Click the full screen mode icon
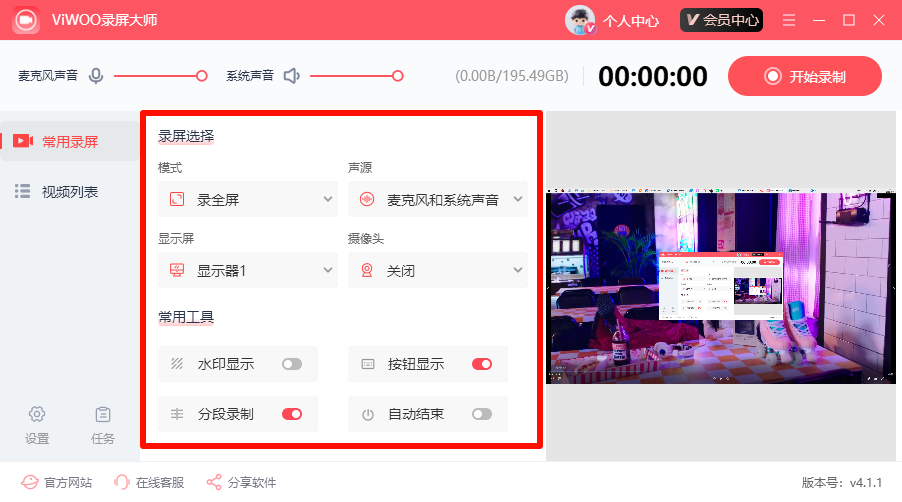The width and height of the screenshot is (902, 502). (177, 200)
